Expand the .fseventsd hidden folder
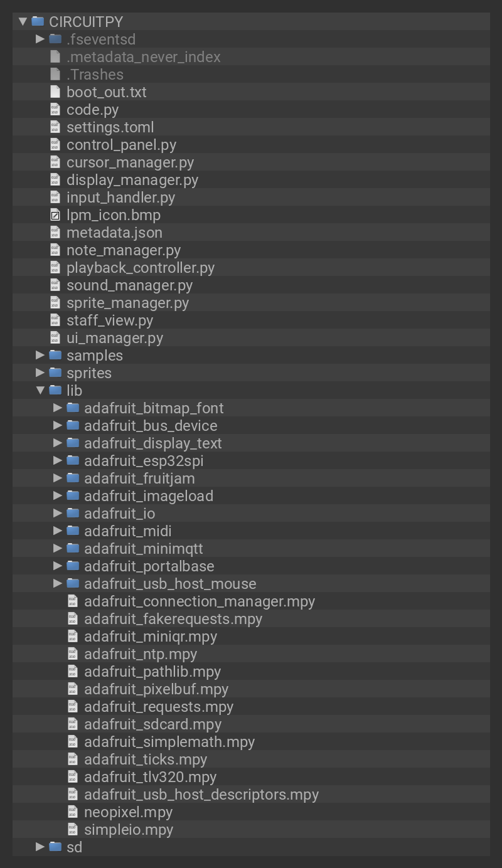This screenshot has width=502, height=868. coord(40,40)
